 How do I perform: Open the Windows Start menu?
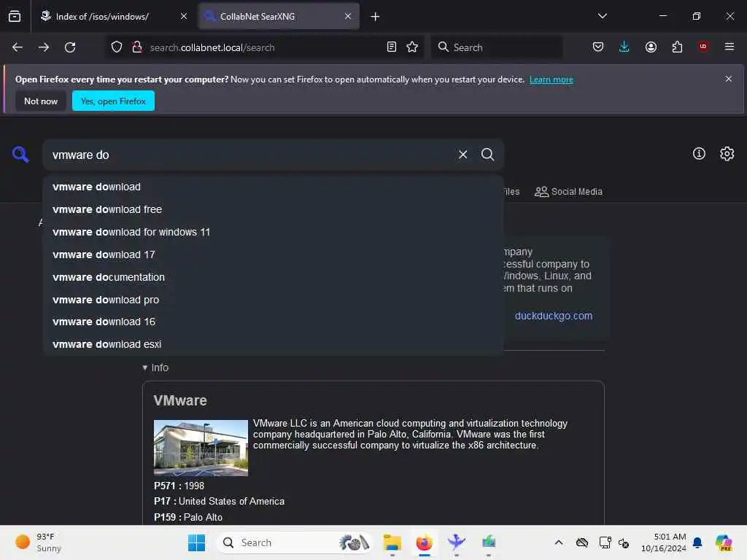click(x=196, y=542)
